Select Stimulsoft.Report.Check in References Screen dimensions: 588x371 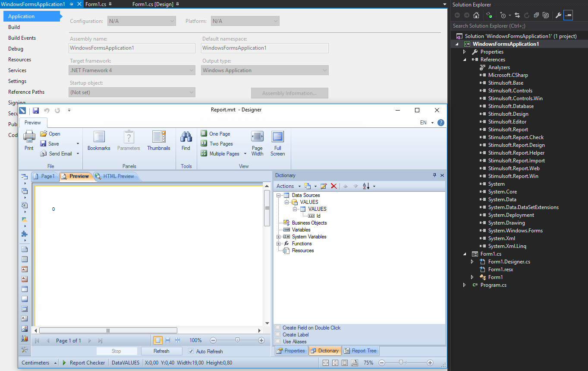(516, 137)
